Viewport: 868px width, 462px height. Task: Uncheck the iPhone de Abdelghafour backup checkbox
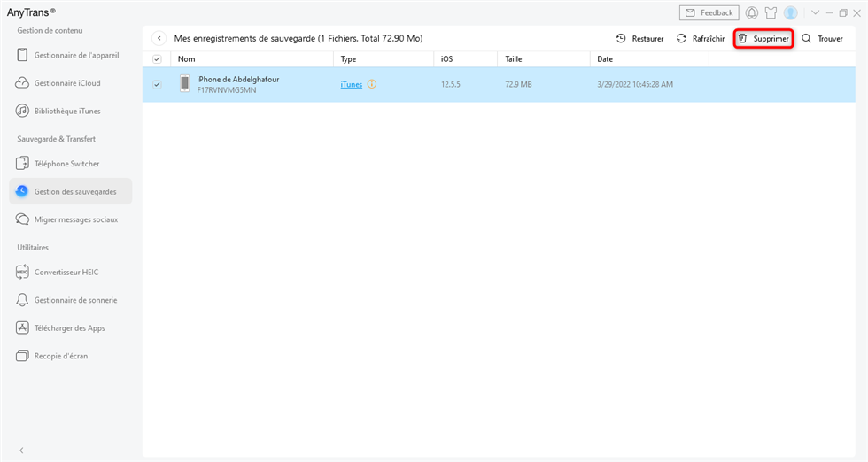(x=158, y=85)
